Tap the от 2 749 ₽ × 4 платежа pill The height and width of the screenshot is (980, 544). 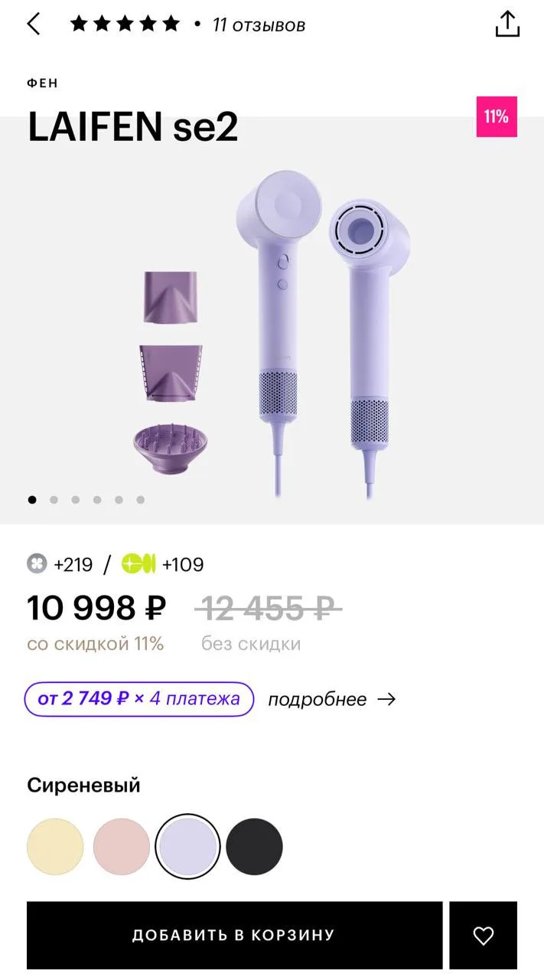138,699
